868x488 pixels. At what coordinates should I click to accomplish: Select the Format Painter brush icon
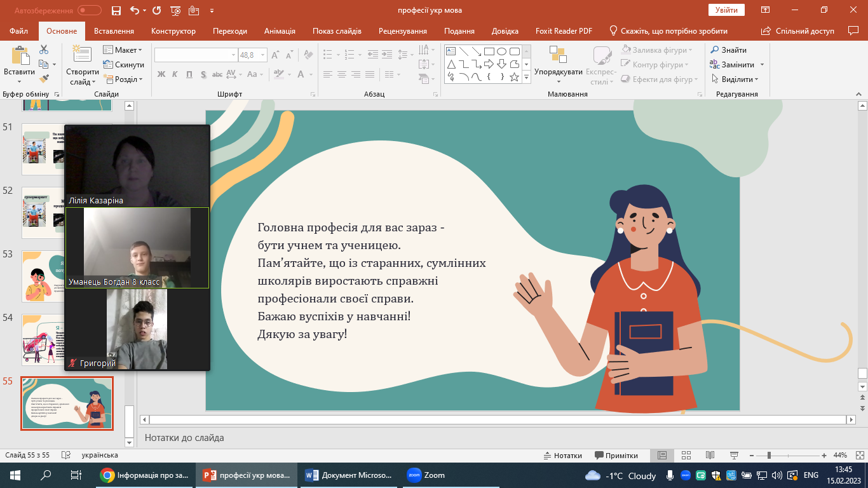[x=44, y=79]
